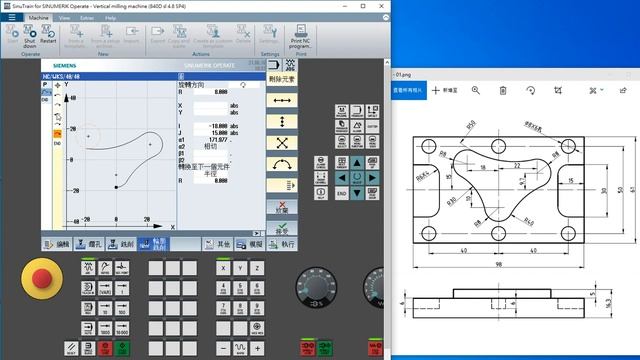Select the diagonal line contour softkey
This screenshot has width=640, height=360.
pyautogui.click(x=282, y=143)
